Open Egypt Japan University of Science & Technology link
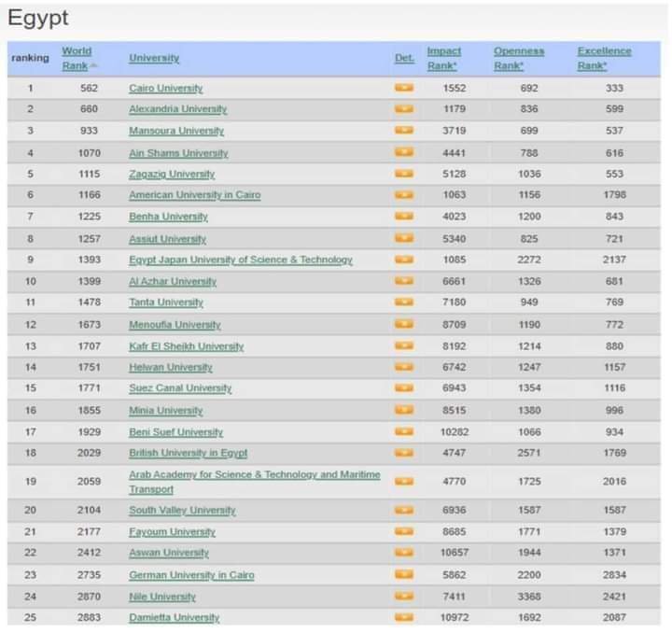This screenshot has height=633, width=672. click(x=241, y=260)
